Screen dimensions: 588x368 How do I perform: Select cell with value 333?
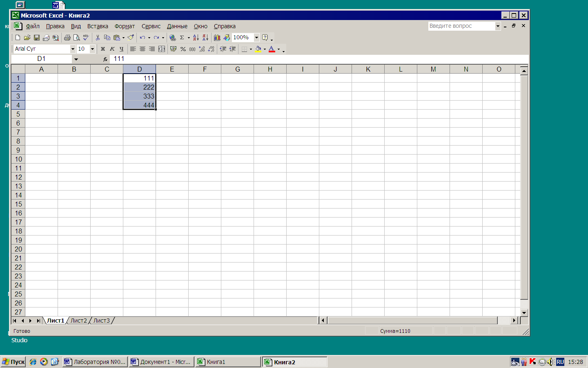tap(139, 96)
